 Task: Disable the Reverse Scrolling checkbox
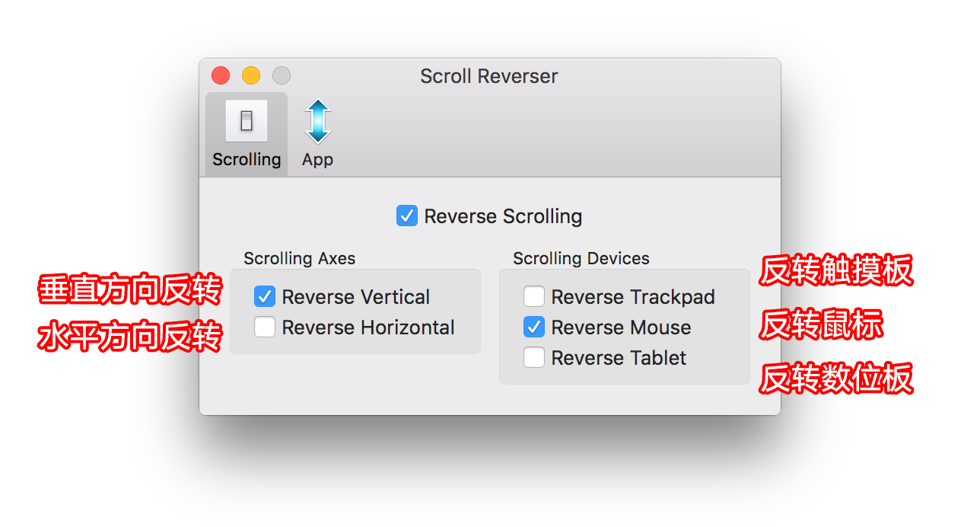tap(407, 216)
